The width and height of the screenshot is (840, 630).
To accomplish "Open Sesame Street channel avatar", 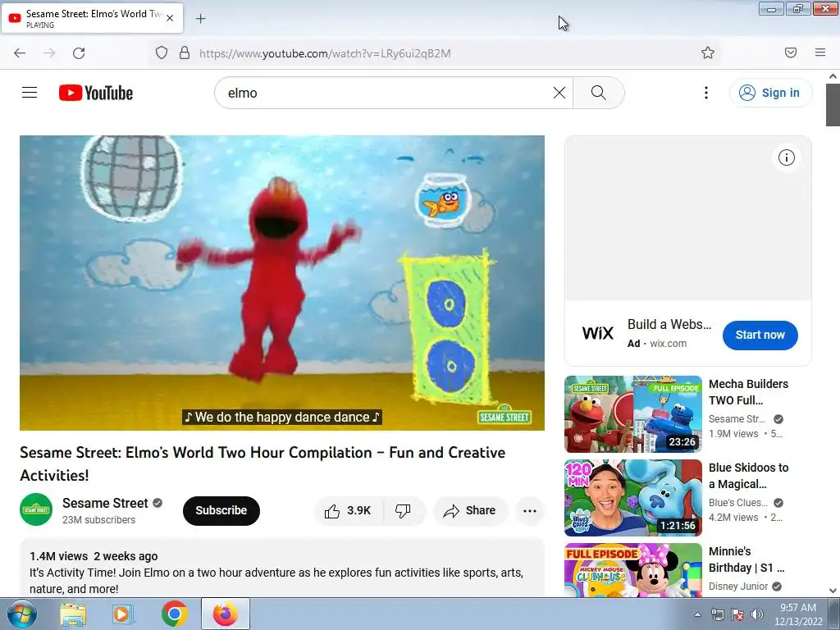I will point(36,509).
